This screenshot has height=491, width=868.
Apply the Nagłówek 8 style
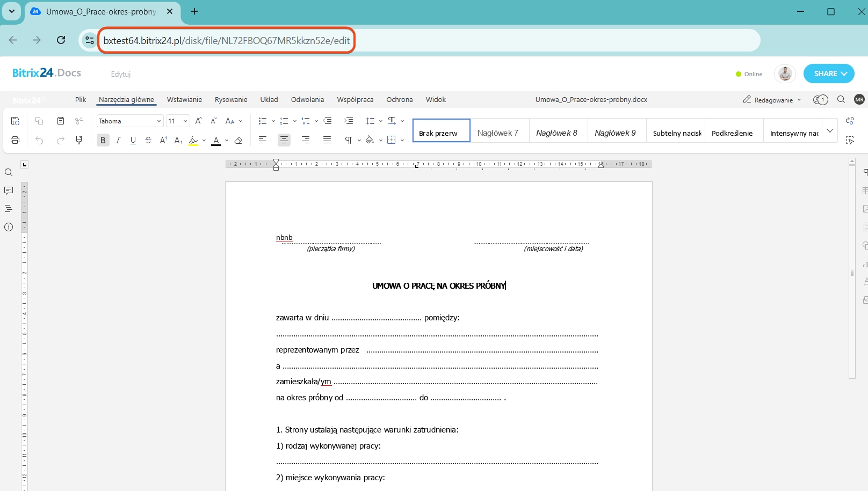pos(556,133)
